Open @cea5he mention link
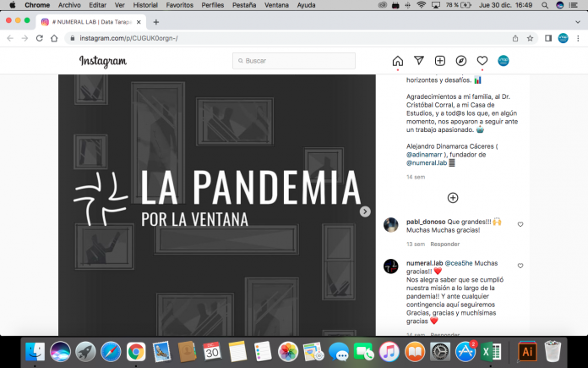This screenshot has height=368, width=588. 459,263
